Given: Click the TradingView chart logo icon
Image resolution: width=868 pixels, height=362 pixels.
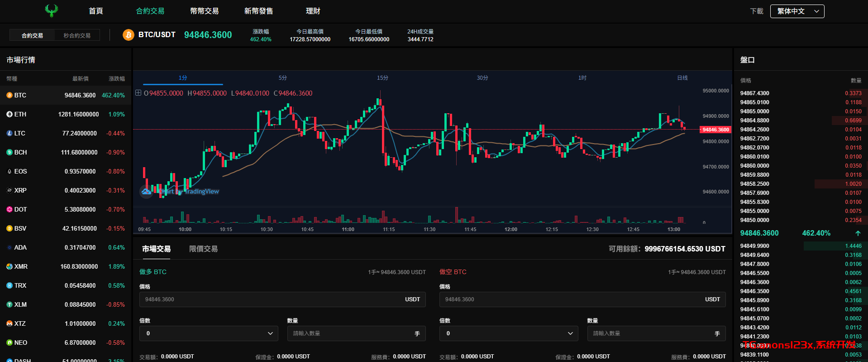Looking at the screenshot, I should pos(146,192).
